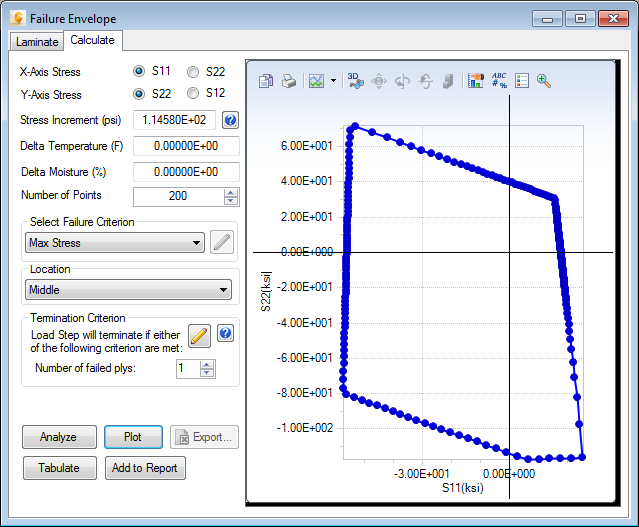
Task: Toggle point labels ABC #% icon
Action: 499,81
